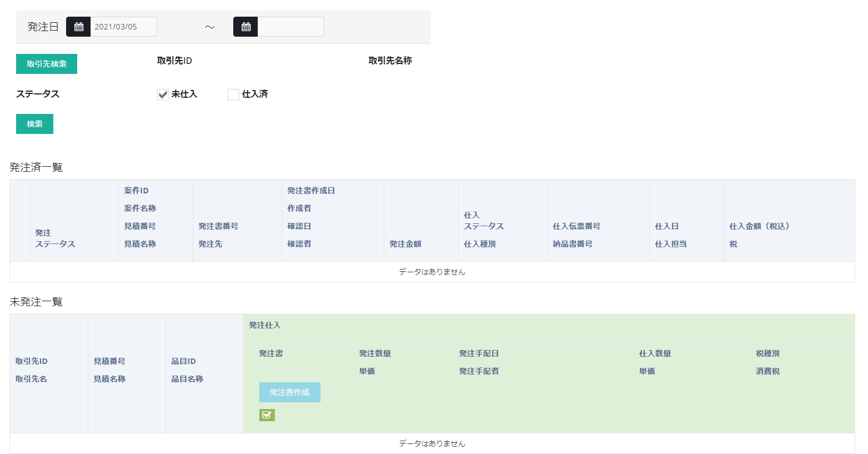This screenshot has height=454, width=868.
Task: Click the 仕入伝票番号 column header
Action: click(576, 226)
